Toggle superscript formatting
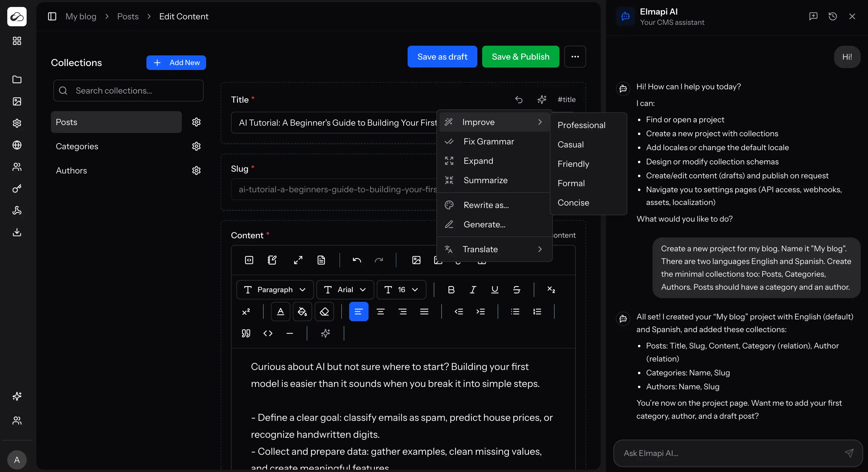Screen dimensions: 868x472 [x=246, y=312]
